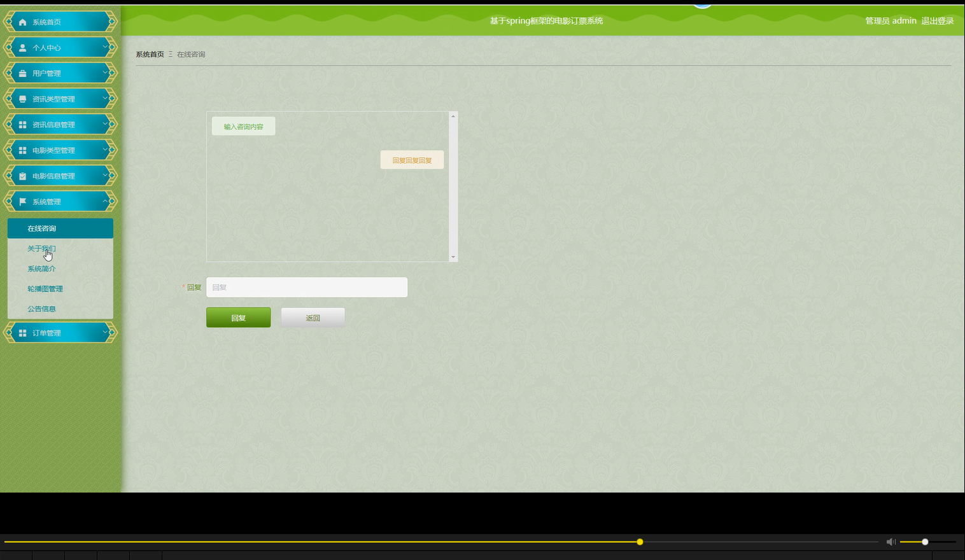Click the clipboard icon beside 电影信息管理

pos(22,176)
